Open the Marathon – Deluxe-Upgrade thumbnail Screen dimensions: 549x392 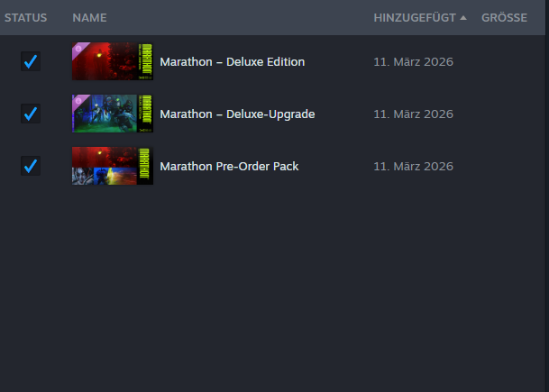(x=113, y=114)
